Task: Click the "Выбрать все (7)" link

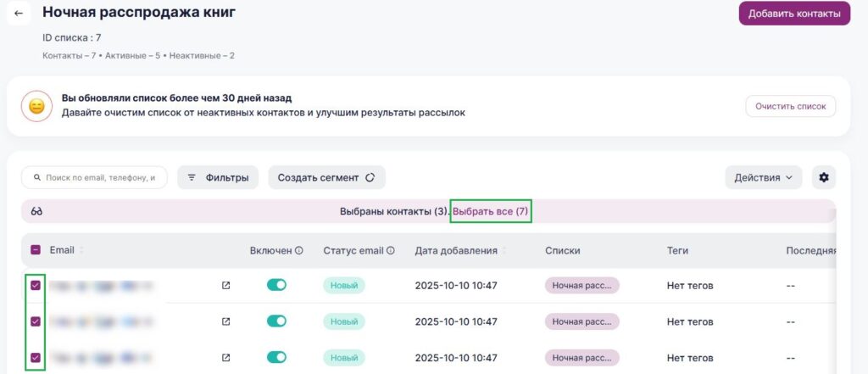Action: click(492, 211)
